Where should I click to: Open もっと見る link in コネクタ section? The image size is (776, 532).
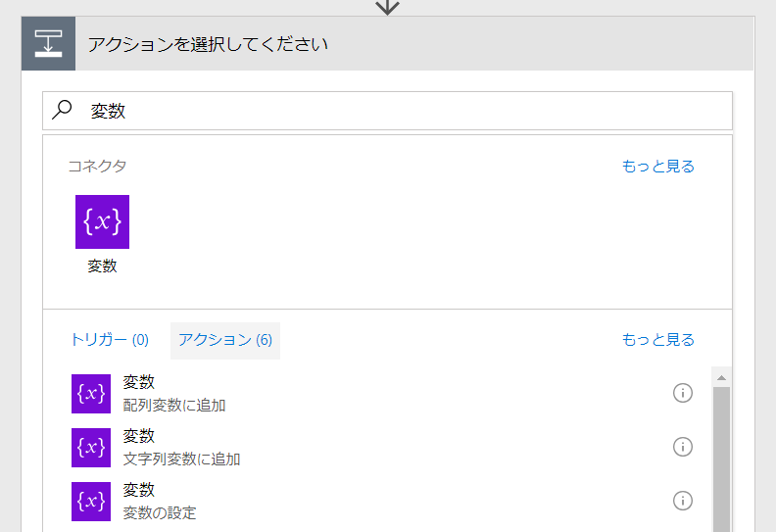click(658, 167)
